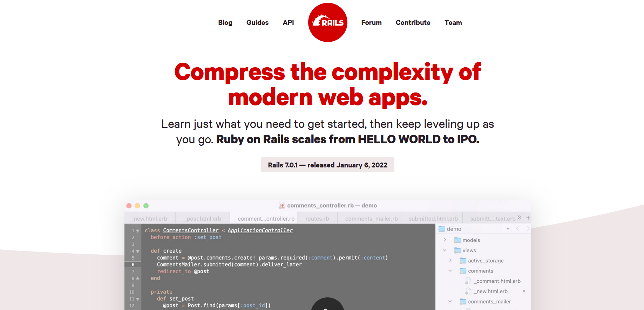Click the _new.html.erb file icon in the tree
Viewport: 644px width, 310px height.
tap(468, 291)
